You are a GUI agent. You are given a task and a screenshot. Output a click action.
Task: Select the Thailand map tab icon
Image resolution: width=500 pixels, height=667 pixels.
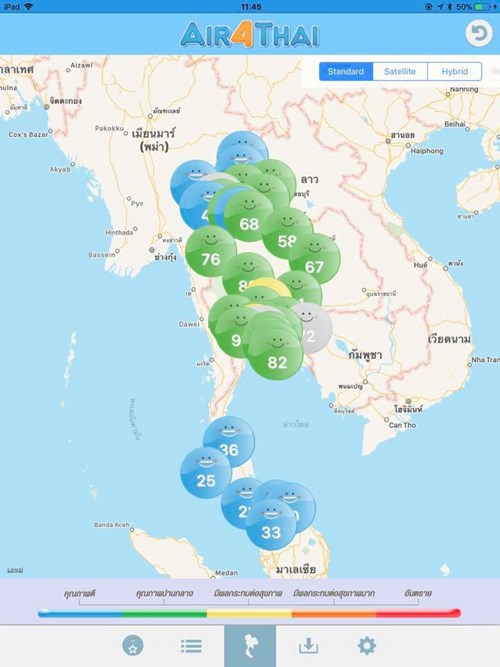tap(250, 646)
